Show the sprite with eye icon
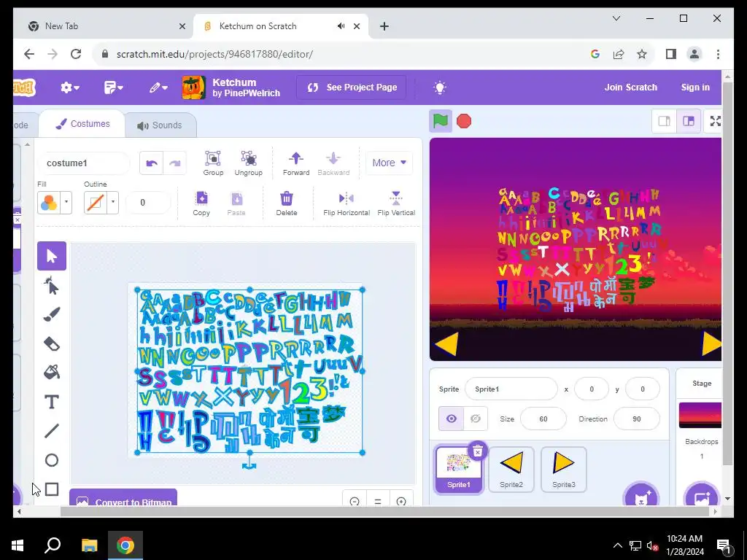Image resolution: width=747 pixels, height=560 pixels. point(451,419)
